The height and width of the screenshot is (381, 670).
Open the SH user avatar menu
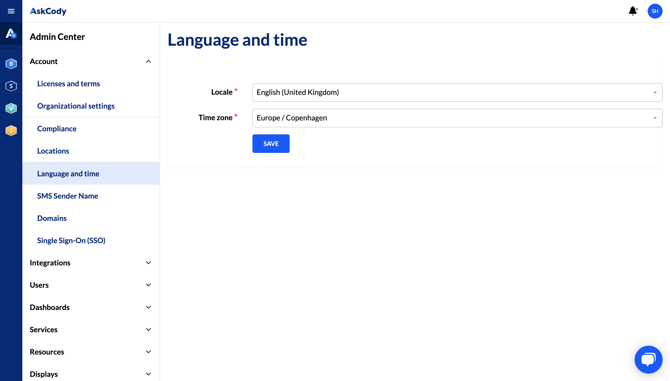(x=655, y=11)
